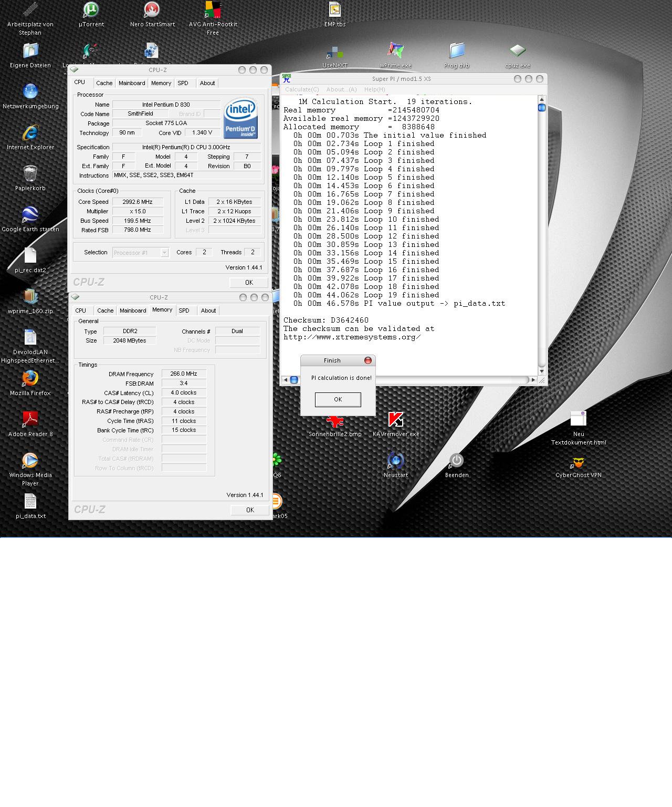The width and height of the screenshot is (672, 807).
Task: Click Super PI scroll down arrow
Action: click(542, 371)
